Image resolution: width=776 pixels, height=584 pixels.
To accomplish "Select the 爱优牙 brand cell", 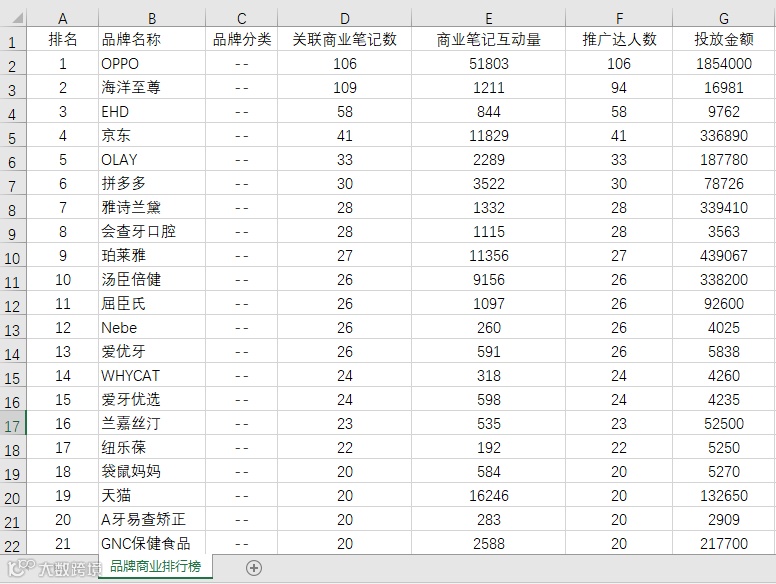I will 152,351.
